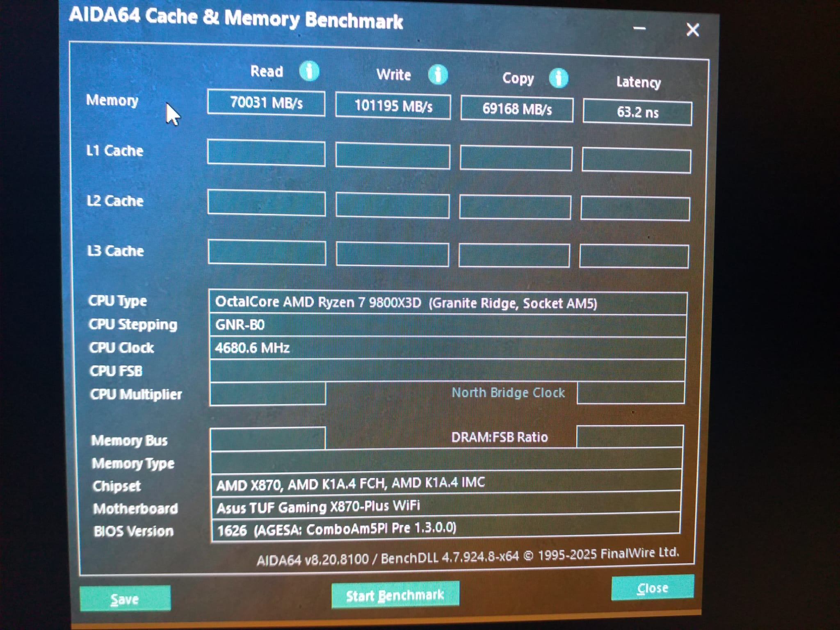This screenshot has width=840, height=630.
Task: Click the Copy info icon
Action: 558,78
